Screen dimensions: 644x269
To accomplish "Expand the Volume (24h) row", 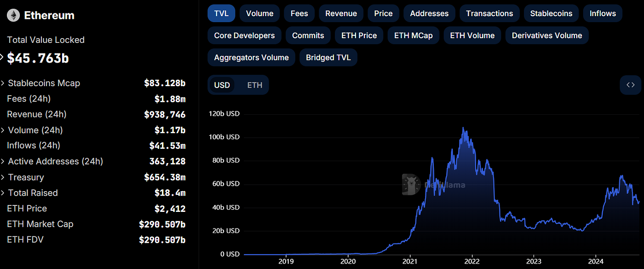I will [3, 130].
